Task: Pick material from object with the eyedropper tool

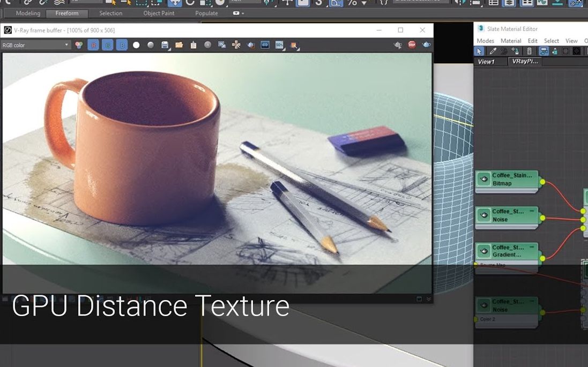Action: 494,50
